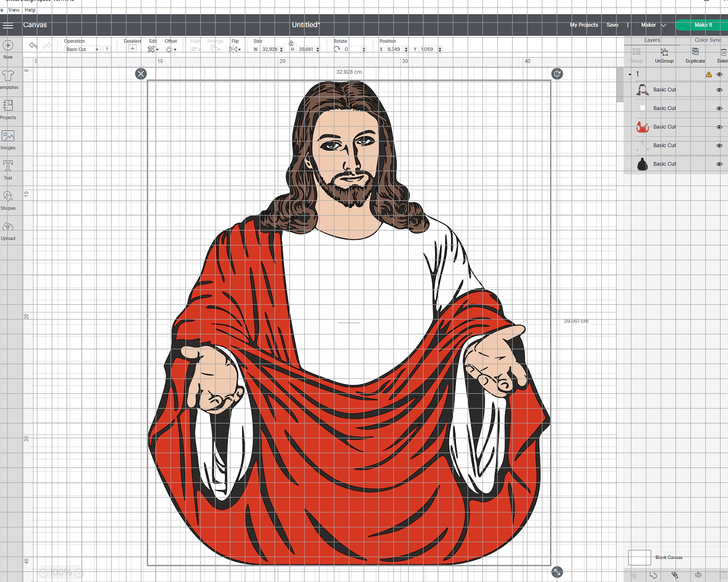The image size is (728, 582).
Task: Click the 100% zoom level text
Action: (61, 573)
